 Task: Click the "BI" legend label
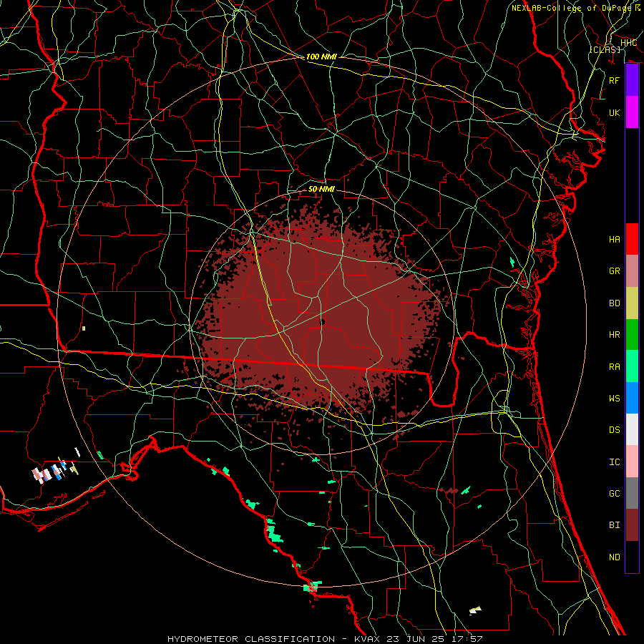(x=615, y=525)
